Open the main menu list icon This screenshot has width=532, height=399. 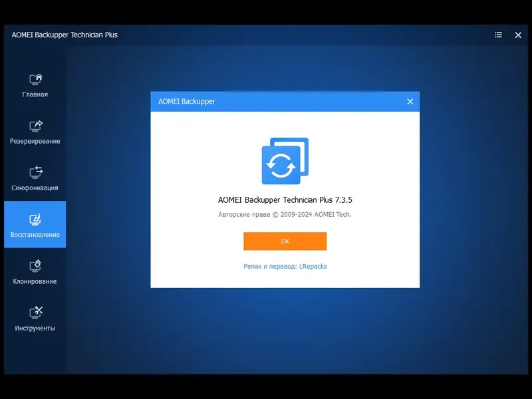point(497,35)
